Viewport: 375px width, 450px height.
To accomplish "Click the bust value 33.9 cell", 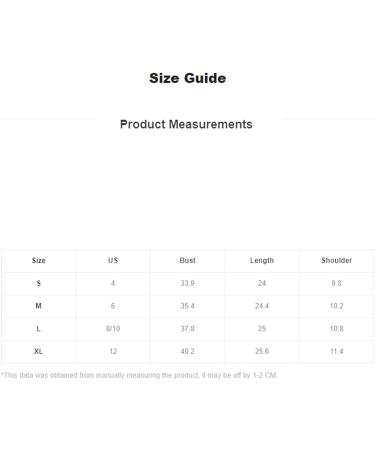I will (187, 283).
